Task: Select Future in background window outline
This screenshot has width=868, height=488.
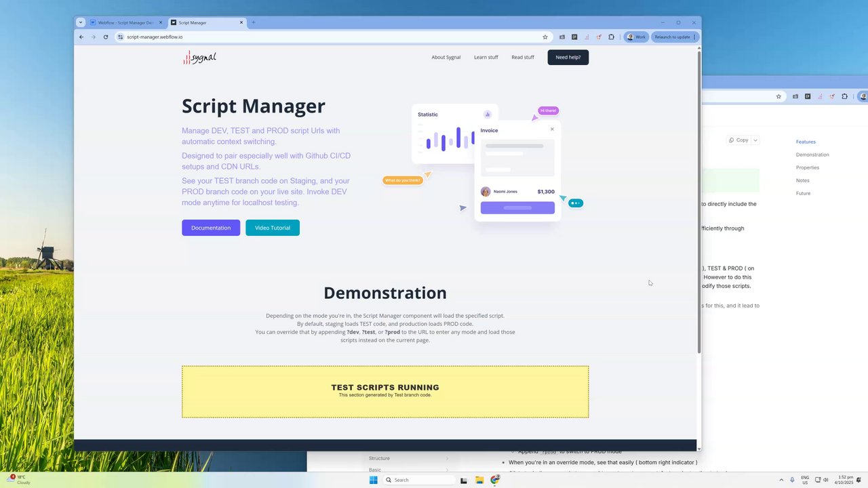Action: click(x=803, y=193)
